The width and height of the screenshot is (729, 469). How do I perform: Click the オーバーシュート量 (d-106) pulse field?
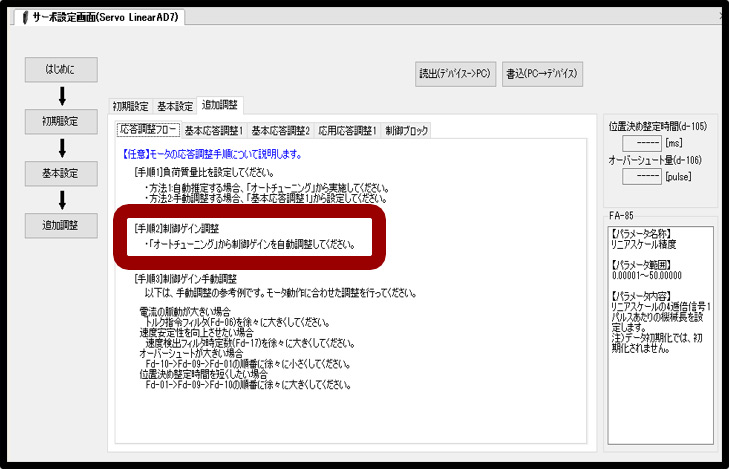[640, 177]
